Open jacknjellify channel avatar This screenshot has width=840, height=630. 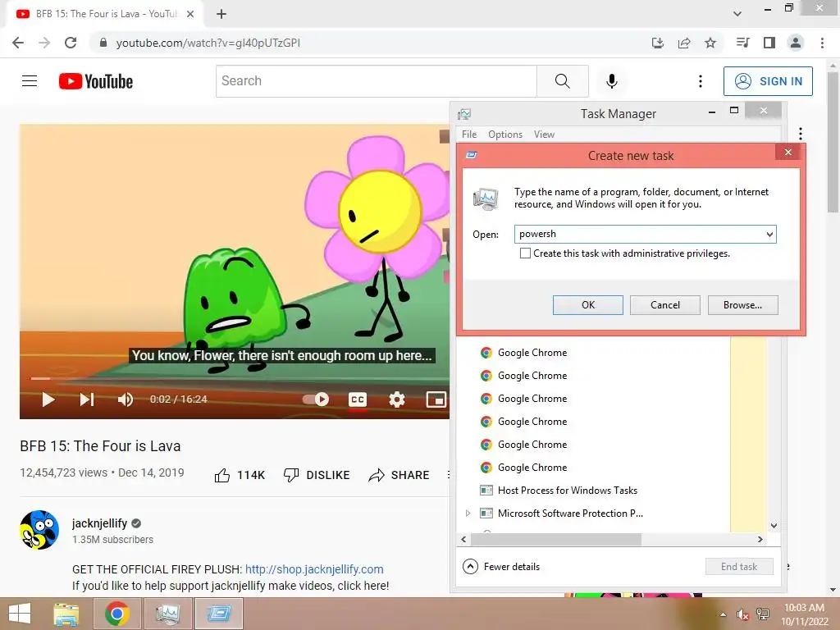click(39, 530)
